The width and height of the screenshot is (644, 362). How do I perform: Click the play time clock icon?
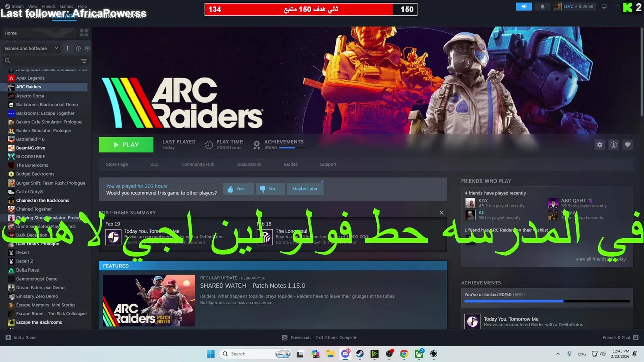tap(209, 145)
